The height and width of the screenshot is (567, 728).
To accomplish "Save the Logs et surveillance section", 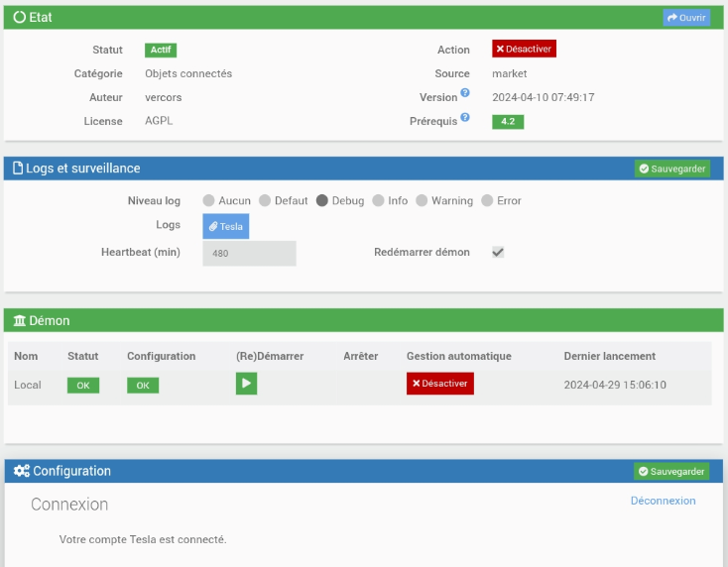I will click(672, 169).
